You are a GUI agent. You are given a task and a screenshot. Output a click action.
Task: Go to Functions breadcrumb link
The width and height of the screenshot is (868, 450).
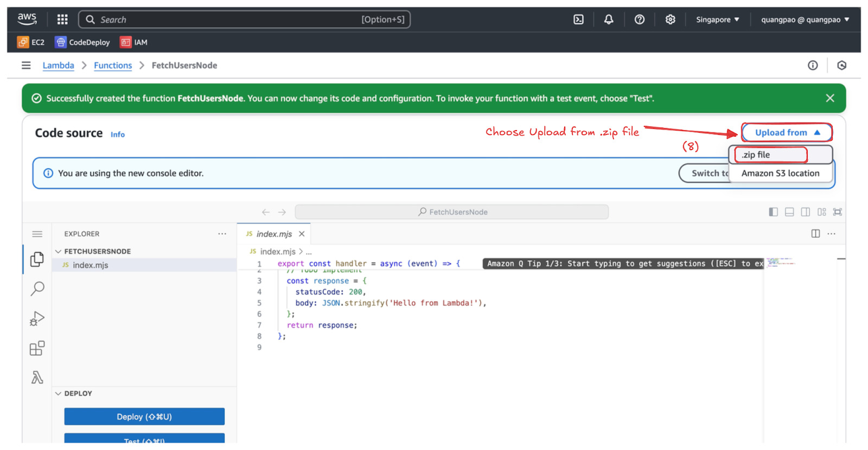pyautogui.click(x=113, y=66)
